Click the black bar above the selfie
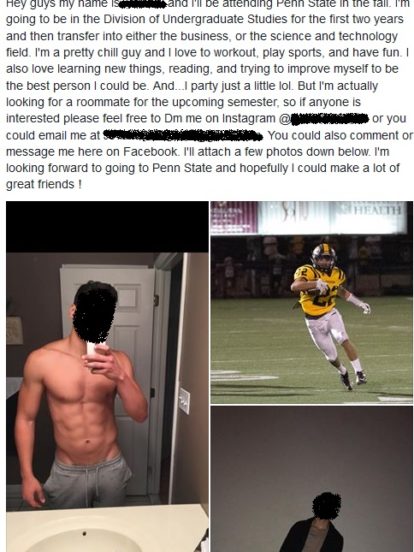The width and height of the screenshot is (414, 552). point(107,227)
